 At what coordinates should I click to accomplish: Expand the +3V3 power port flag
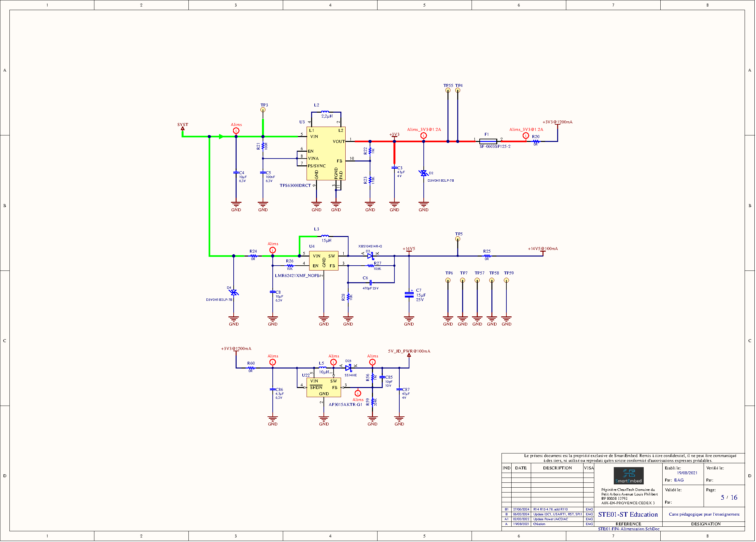(394, 137)
